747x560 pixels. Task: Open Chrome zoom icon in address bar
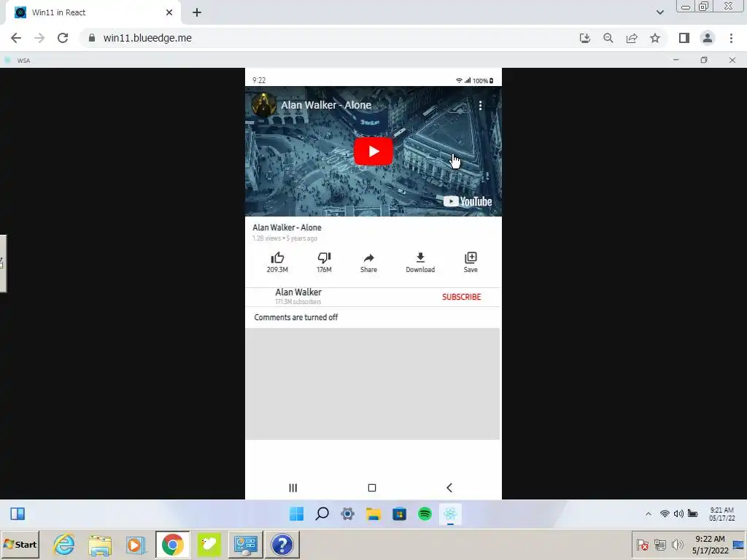(x=608, y=38)
